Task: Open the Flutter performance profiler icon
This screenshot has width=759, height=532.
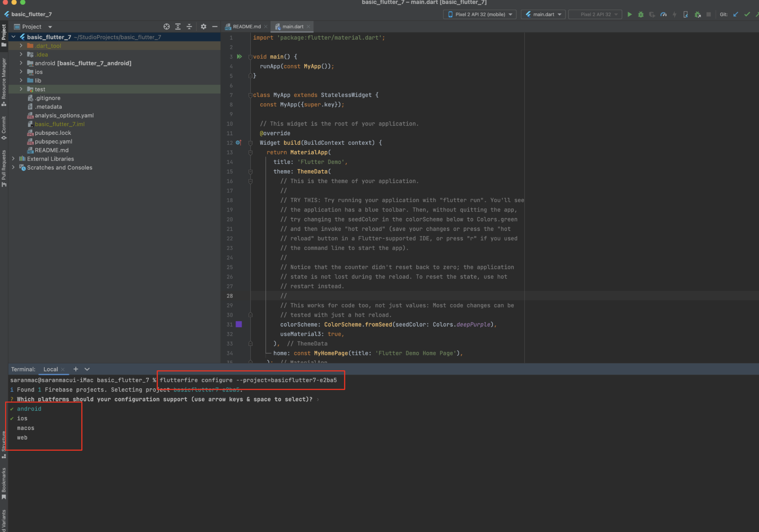Action: pyautogui.click(x=663, y=14)
